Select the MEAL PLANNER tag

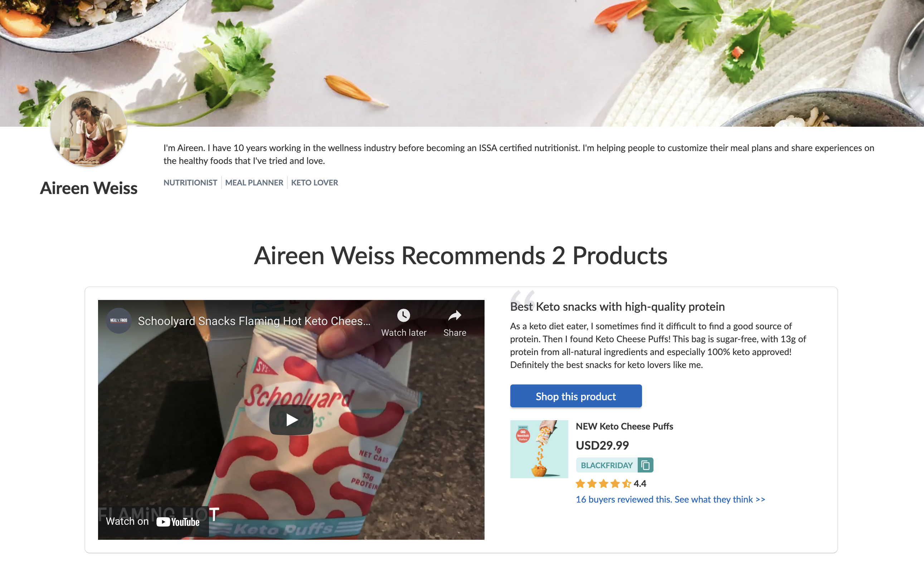254,183
